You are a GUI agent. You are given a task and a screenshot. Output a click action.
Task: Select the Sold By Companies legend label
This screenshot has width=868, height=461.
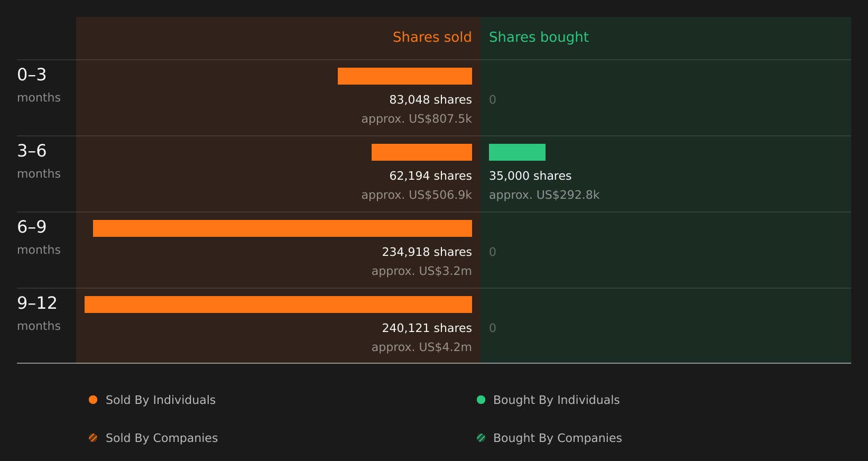[162, 438]
